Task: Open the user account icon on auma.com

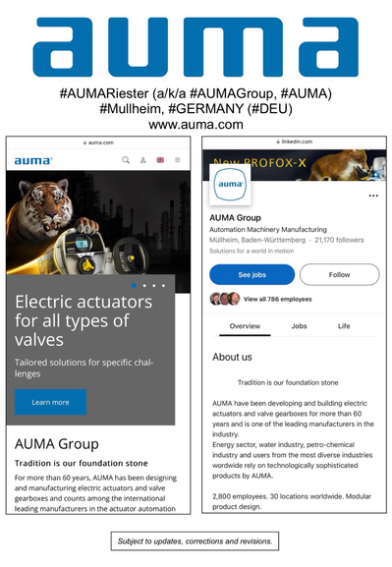Action: 143,160
